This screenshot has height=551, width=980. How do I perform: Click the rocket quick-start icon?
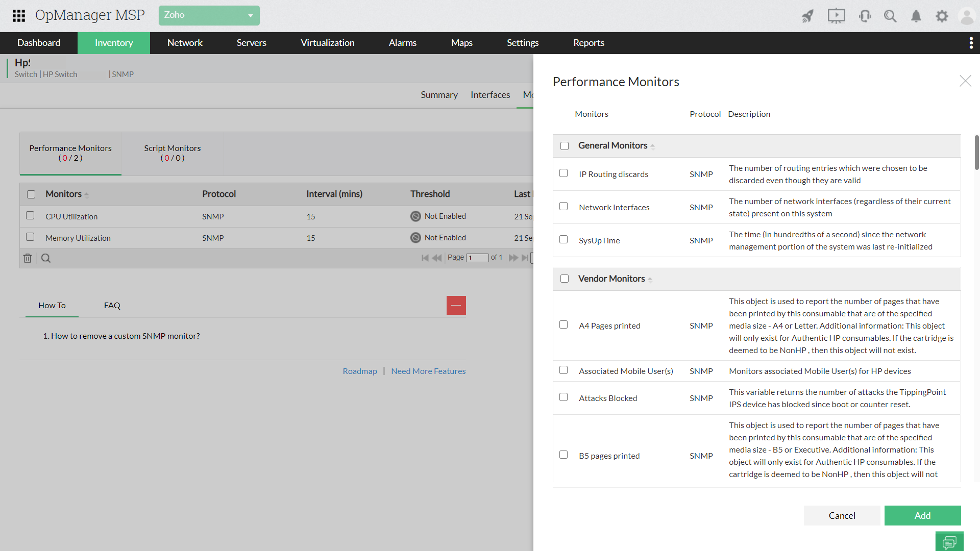click(x=807, y=16)
